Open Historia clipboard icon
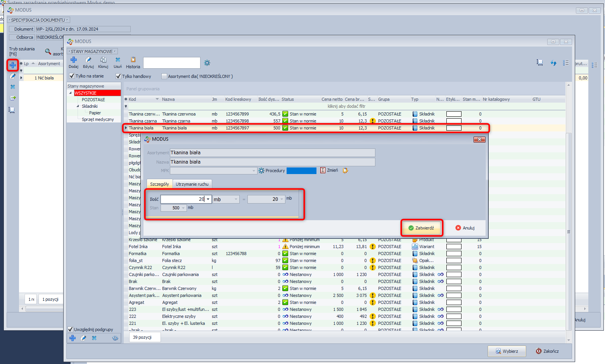 (x=133, y=60)
